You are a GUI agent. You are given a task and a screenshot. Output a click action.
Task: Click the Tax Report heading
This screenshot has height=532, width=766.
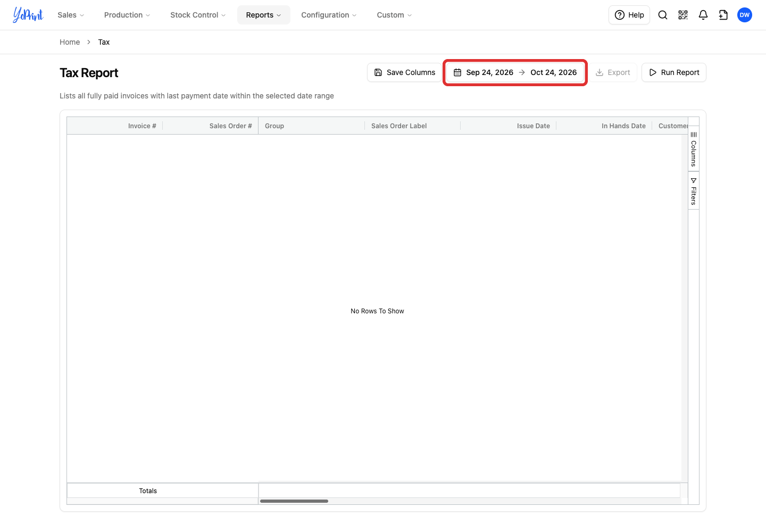click(89, 73)
